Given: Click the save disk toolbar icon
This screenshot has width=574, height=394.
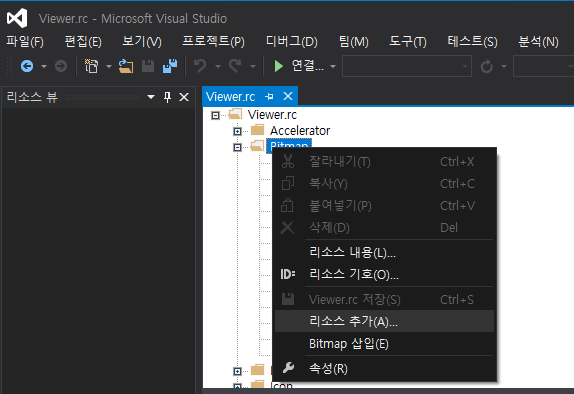Looking at the screenshot, I should pos(148,66).
